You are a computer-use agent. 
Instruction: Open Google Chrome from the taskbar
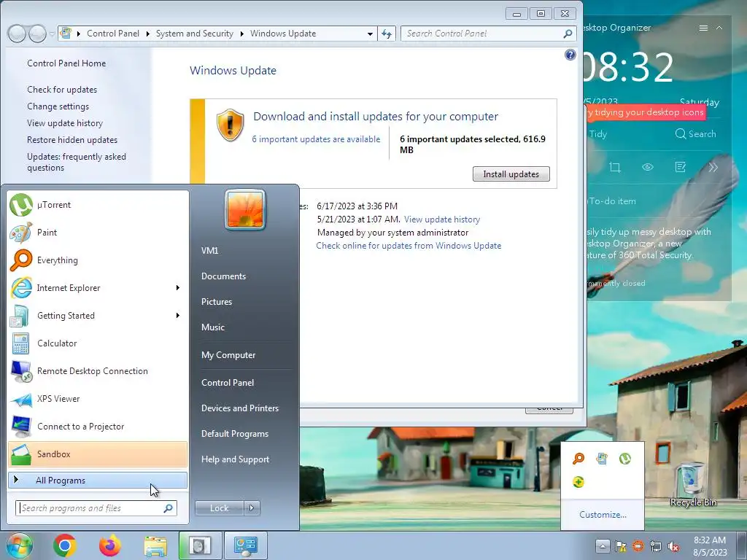[x=65, y=545]
